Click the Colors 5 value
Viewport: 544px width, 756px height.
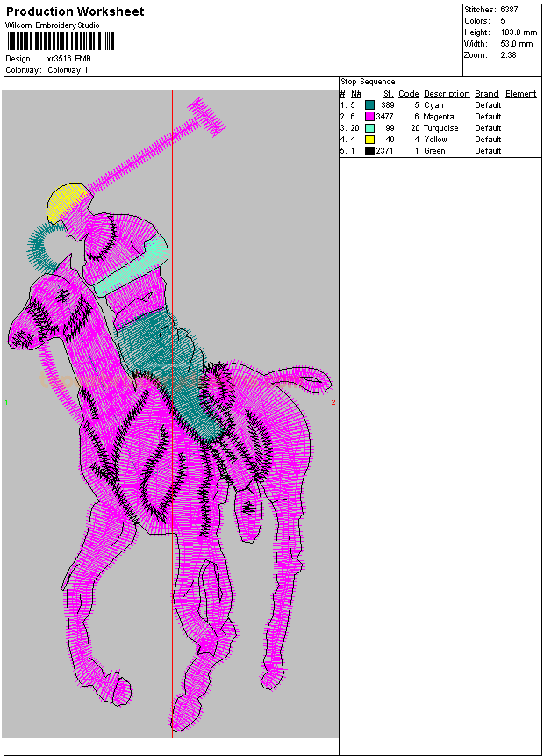click(x=503, y=21)
